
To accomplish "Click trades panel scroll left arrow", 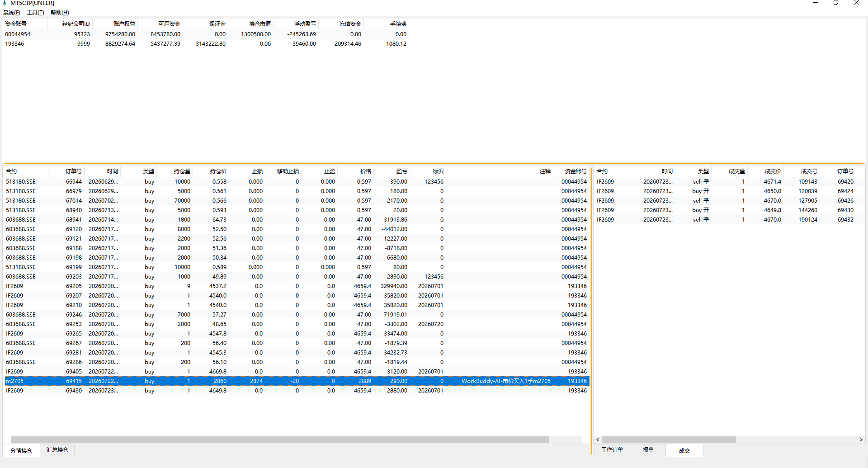I will pyautogui.click(x=598, y=440).
